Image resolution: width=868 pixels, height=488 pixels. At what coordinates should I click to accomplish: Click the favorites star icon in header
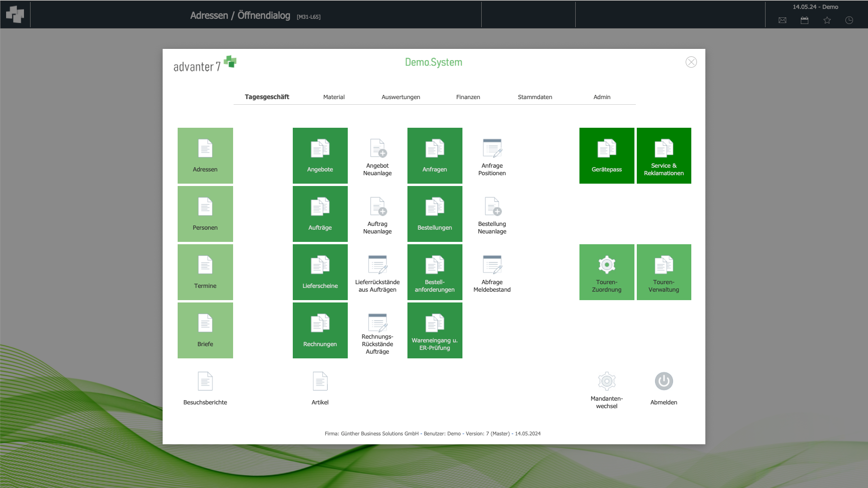pos(827,20)
